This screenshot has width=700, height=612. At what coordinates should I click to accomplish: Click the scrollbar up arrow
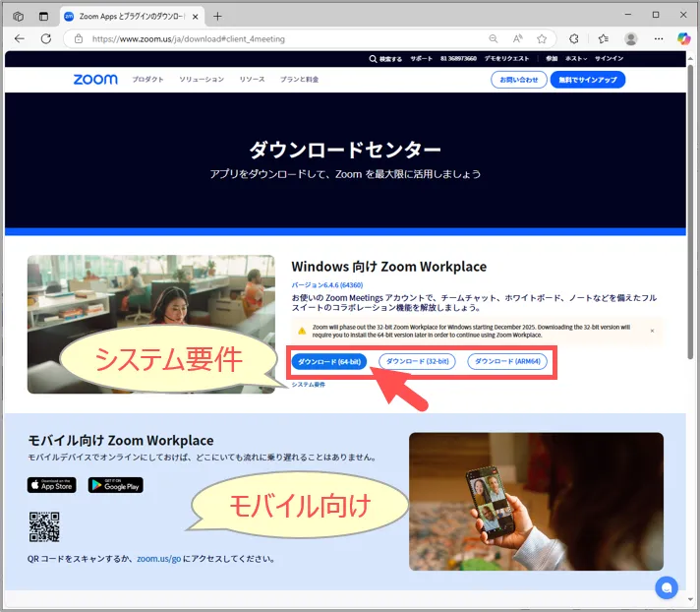pyautogui.click(x=690, y=56)
